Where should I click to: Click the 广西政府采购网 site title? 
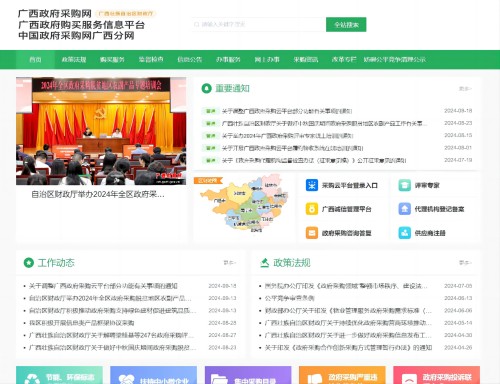pos(55,14)
